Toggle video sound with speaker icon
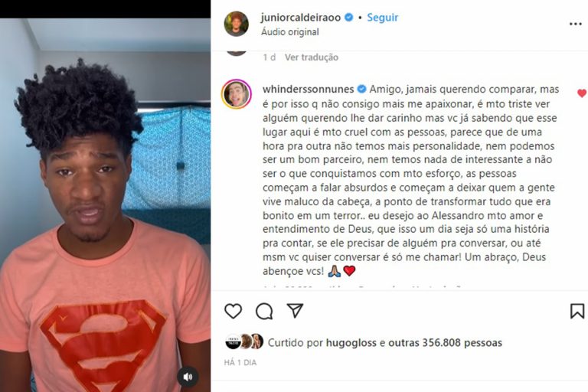 188,377
